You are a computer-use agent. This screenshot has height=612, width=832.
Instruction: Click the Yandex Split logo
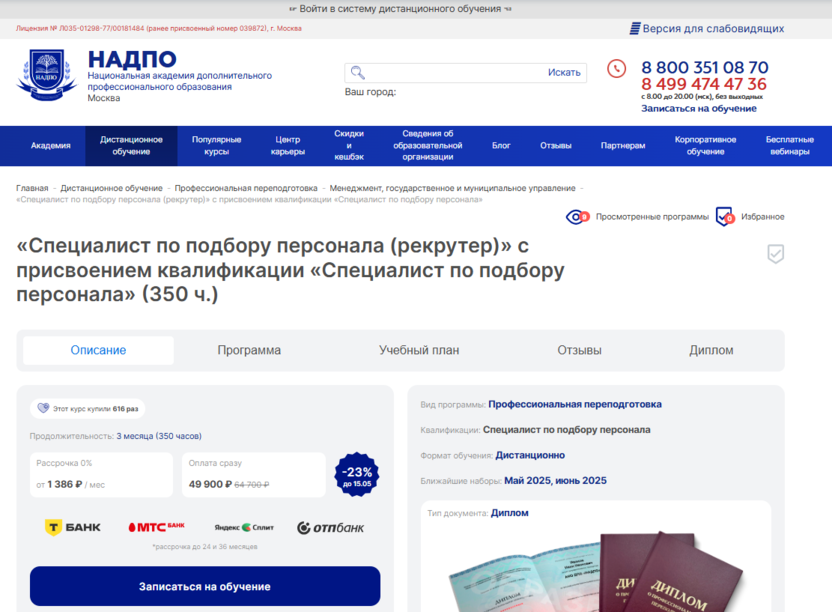coord(244,527)
